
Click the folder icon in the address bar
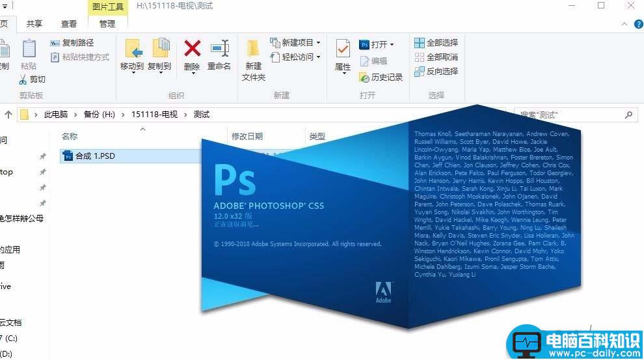pos(24,115)
